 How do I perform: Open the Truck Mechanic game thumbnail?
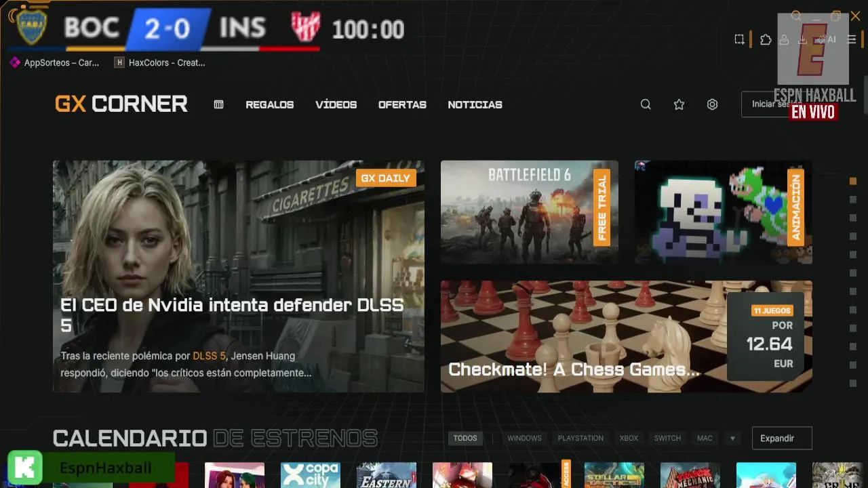point(690,475)
